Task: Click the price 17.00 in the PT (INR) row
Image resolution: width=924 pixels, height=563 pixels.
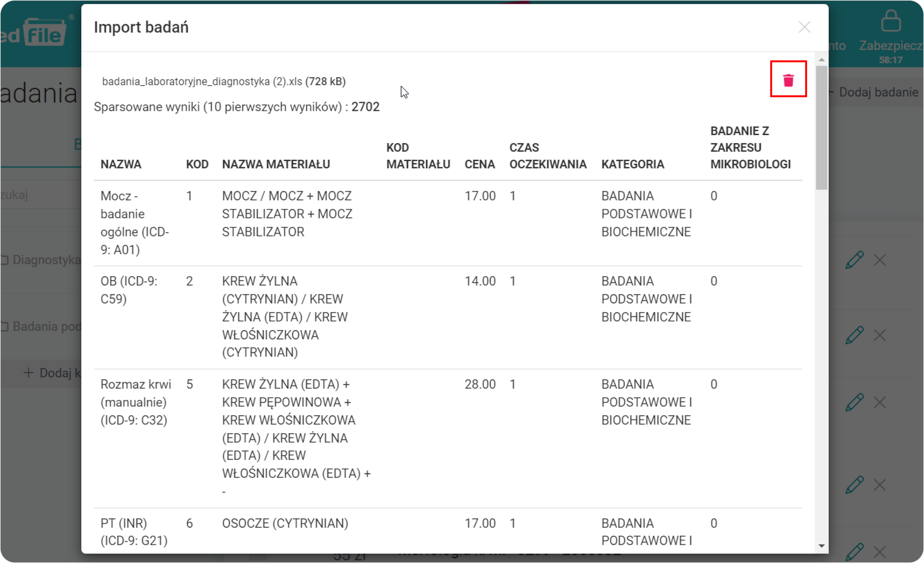Action: pos(480,523)
